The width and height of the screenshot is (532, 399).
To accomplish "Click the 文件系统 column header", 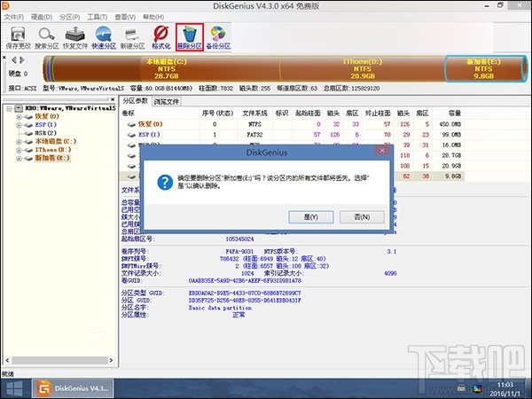I will [x=254, y=113].
